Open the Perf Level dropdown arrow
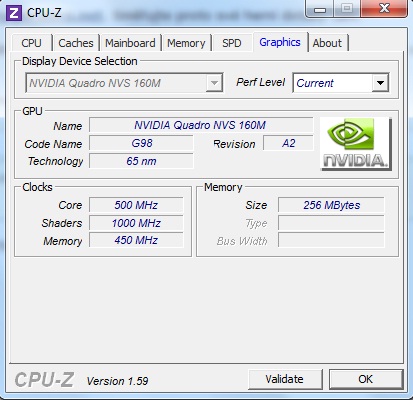The height and width of the screenshot is (400, 413). (x=380, y=83)
